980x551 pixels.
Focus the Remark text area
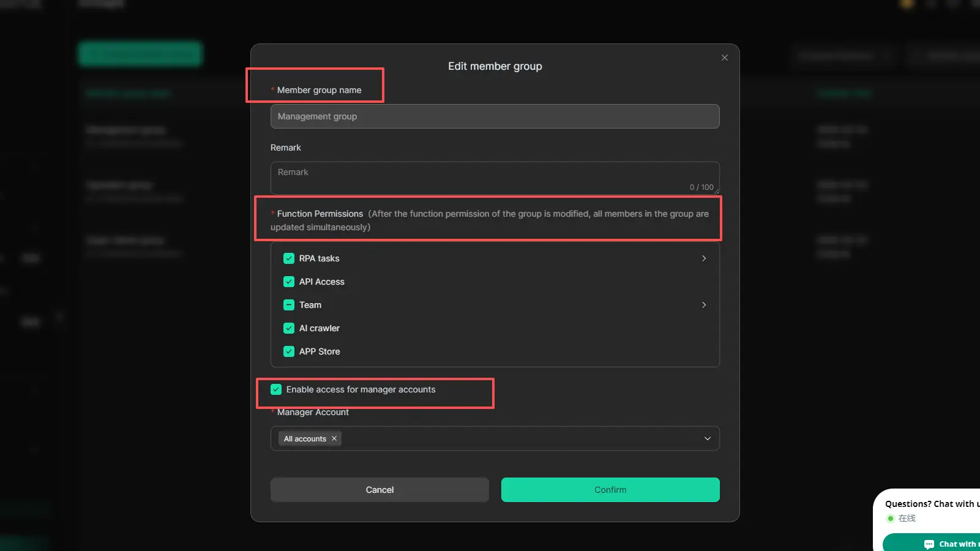(x=495, y=178)
